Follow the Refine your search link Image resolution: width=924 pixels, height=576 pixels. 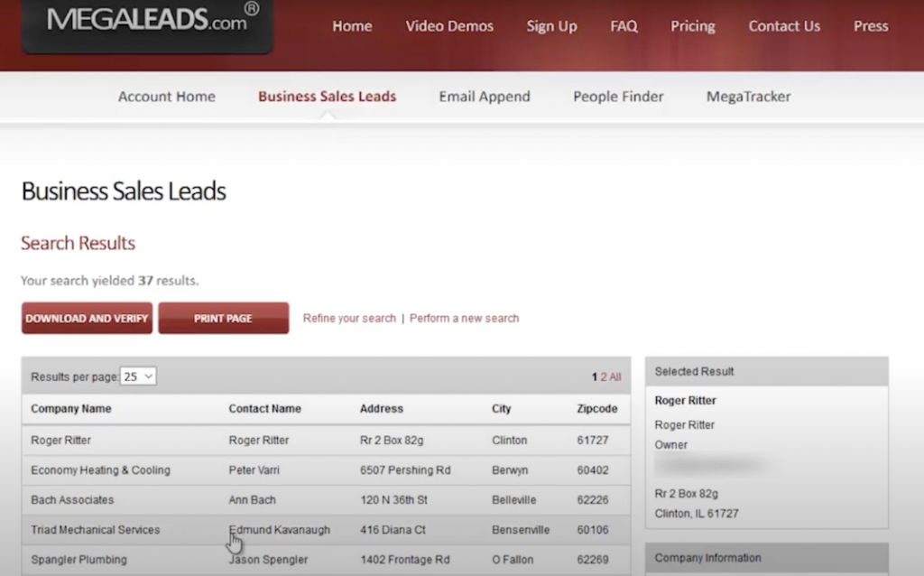(349, 319)
